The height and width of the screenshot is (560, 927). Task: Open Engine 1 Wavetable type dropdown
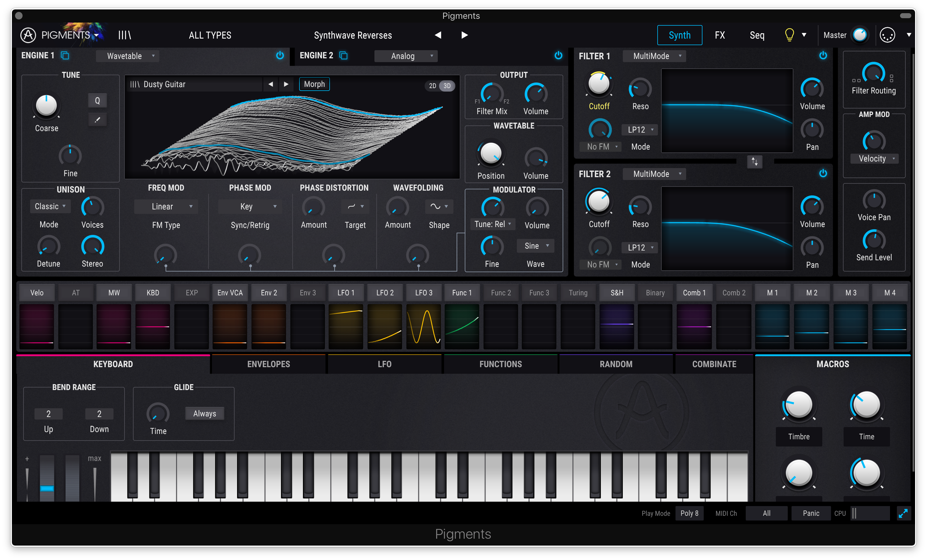click(x=128, y=56)
